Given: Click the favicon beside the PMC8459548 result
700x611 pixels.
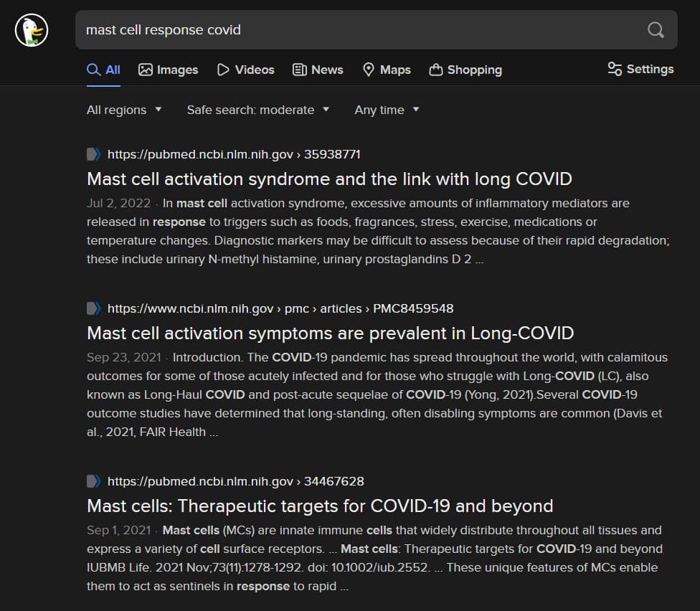Looking at the screenshot, I should tap(94, 308).
